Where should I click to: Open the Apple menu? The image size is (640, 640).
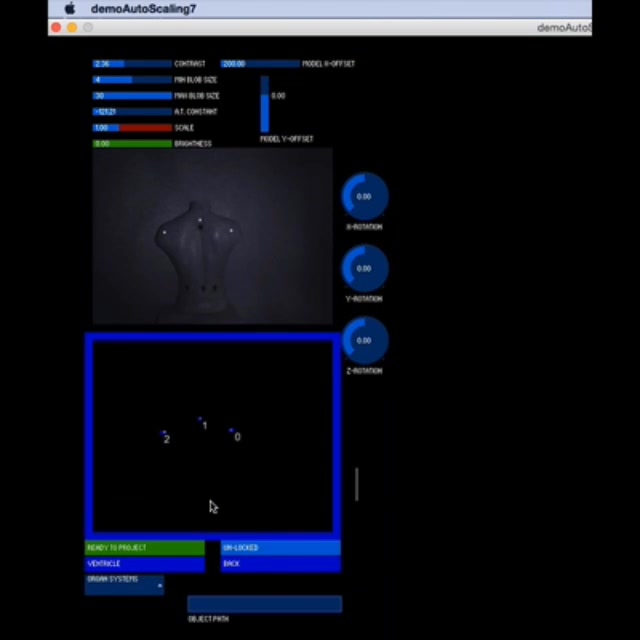point(70,8)
